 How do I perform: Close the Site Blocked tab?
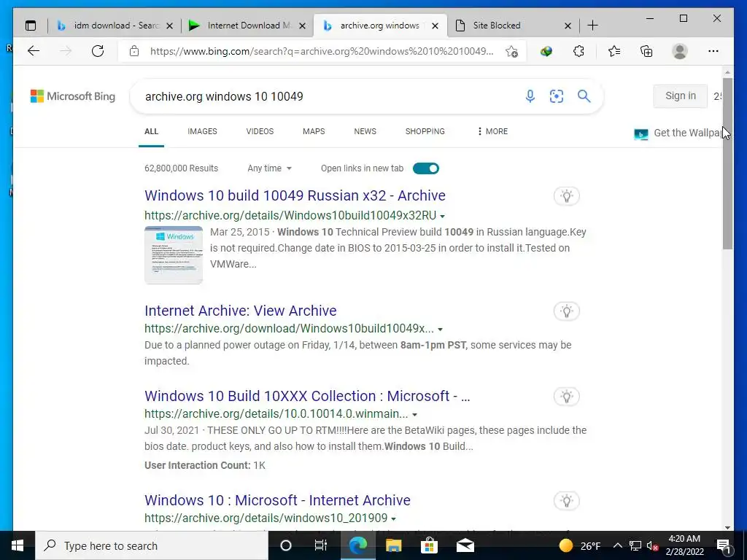568,26
